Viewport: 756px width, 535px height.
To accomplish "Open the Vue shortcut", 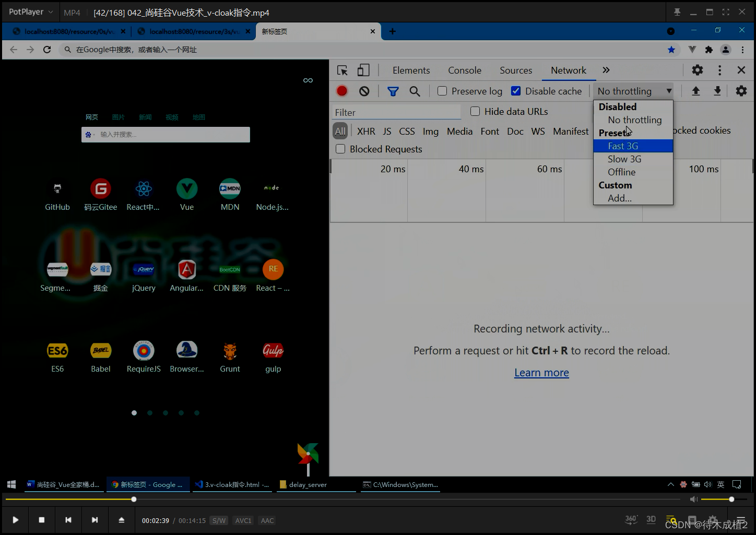I will [x=187, y=195].
